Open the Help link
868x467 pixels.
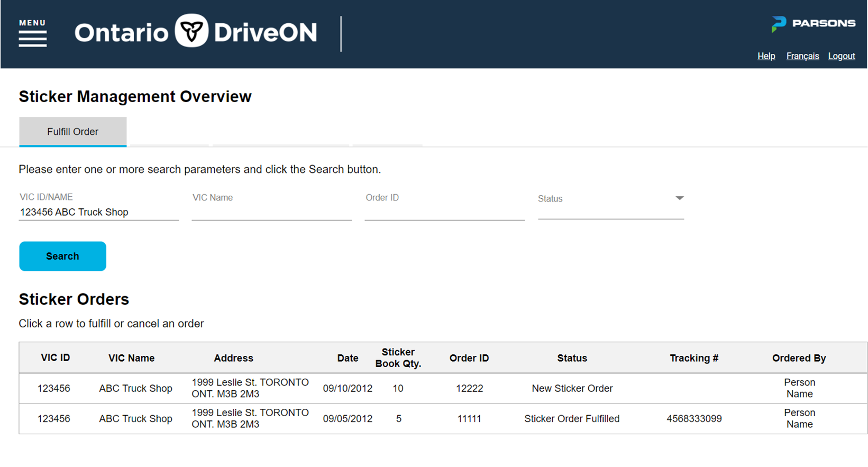pyautogui.click(x=766, y=56)
